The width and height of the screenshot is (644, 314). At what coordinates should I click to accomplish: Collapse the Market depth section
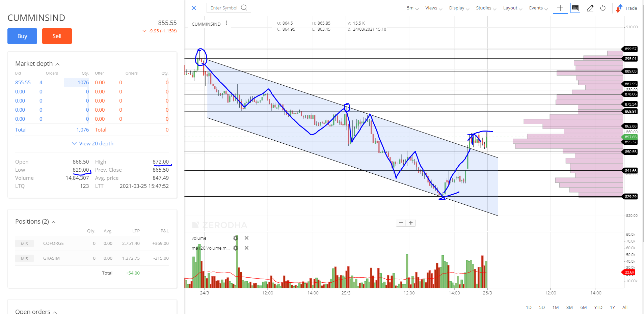(x=37, y=64)
